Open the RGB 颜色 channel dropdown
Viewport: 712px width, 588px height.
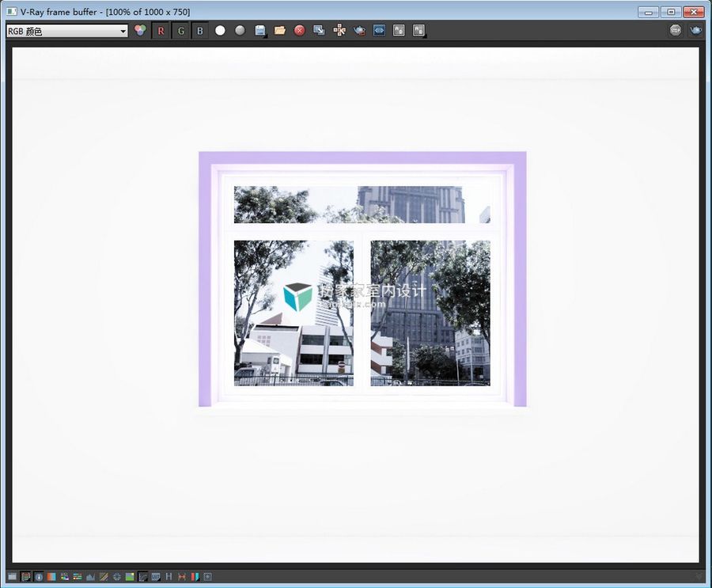pos(66,31)
